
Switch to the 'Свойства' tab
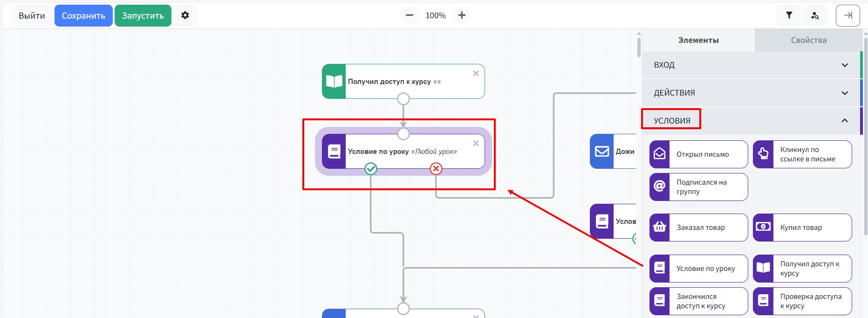(x=809, y=40)
